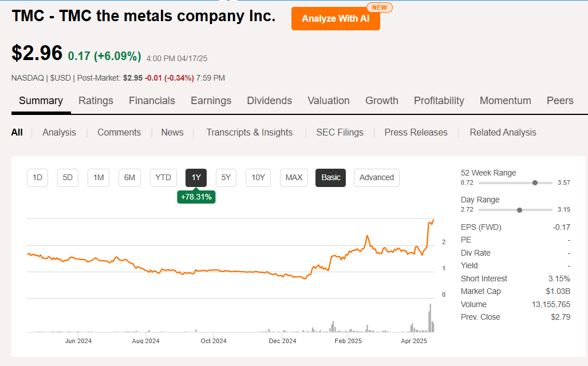Image resolution: width=588 pixels, height=366 pixels.
Task: View the 5Y price chart
Action: coord(226,178)
